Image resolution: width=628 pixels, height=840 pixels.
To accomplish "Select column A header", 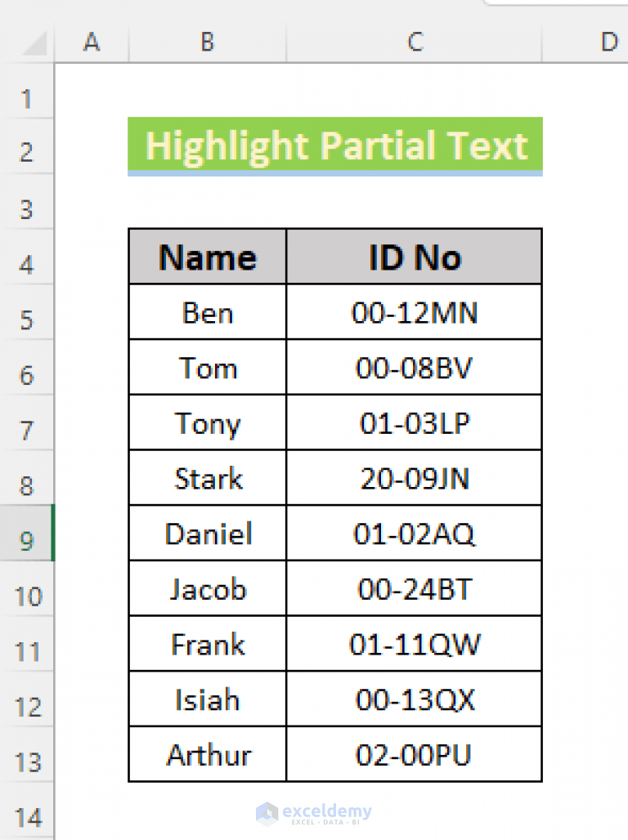I will [x=92, y=43].
